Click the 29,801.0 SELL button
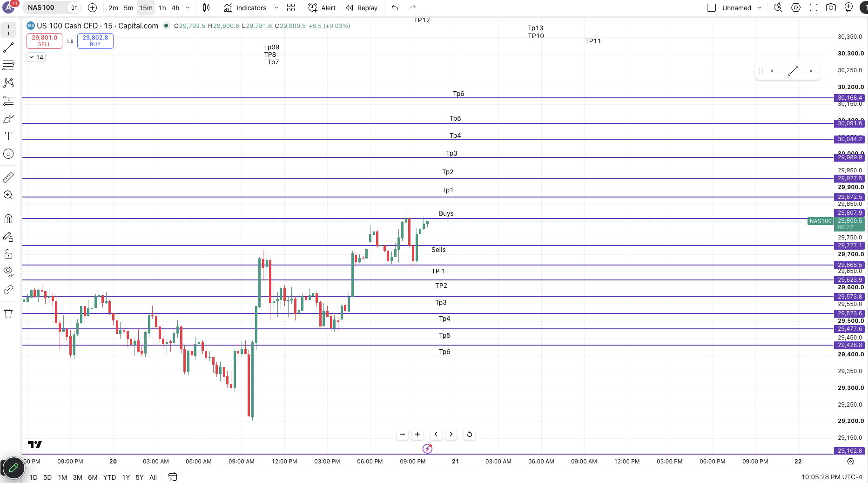The height and width of the screenshot is (483, 868). coord(44,41)
